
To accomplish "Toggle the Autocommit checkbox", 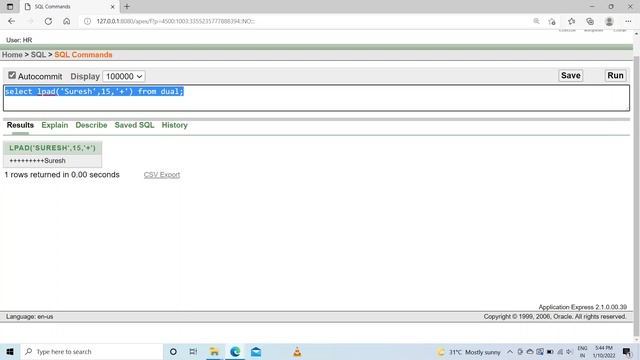I will pos(12,76).
